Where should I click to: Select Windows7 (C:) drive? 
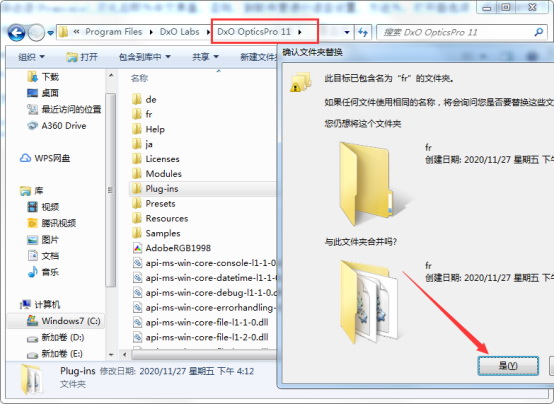[x=64, y=321]
